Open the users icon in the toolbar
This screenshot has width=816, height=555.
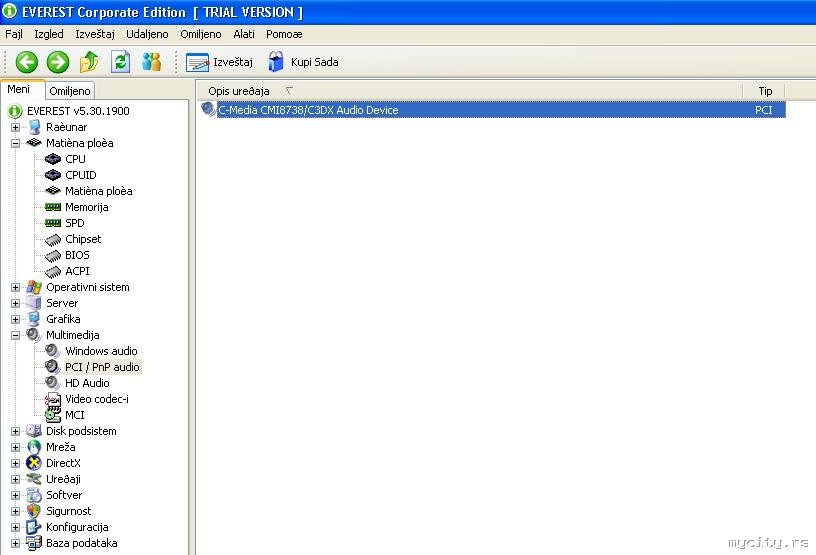click(x=151, y=62)
